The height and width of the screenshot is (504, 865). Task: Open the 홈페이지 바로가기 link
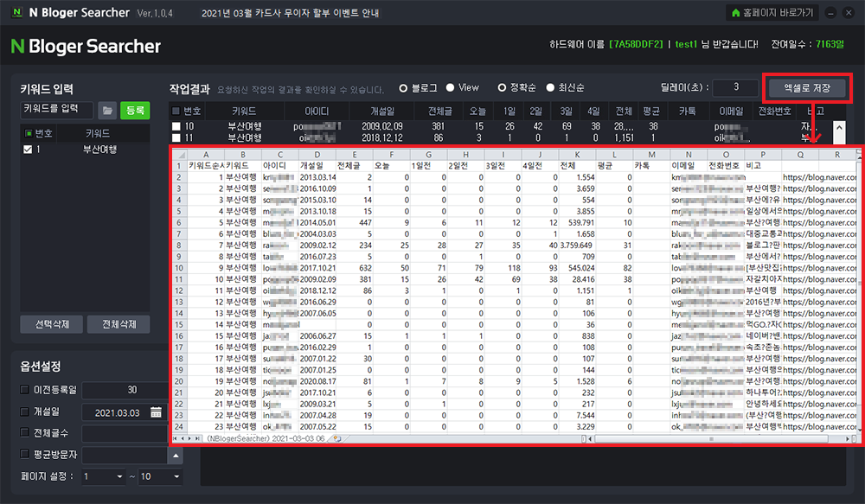[x=772, y=13]
